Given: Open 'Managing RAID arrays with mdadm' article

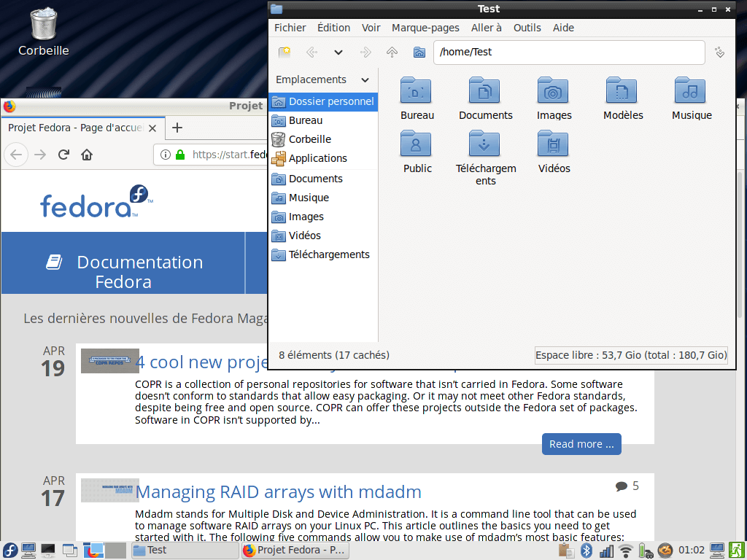Looking at the screenshot, I should pyautogui.click(x=278, y=492).
